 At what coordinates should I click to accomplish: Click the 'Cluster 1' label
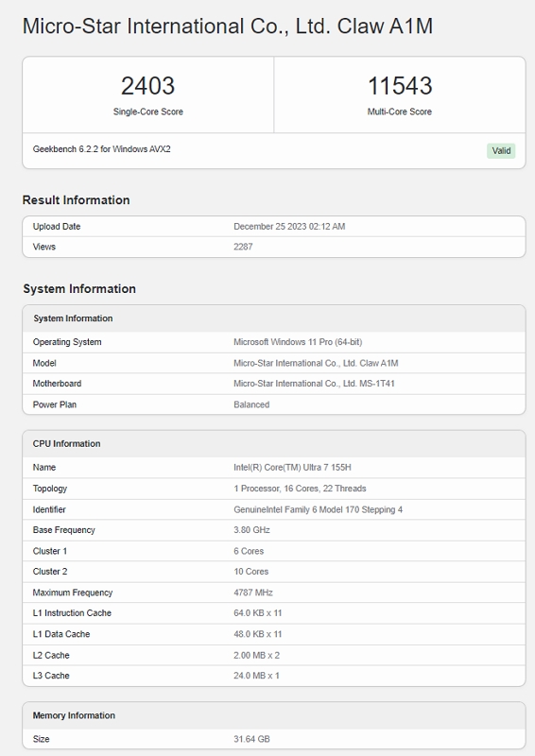coord(50,551)
